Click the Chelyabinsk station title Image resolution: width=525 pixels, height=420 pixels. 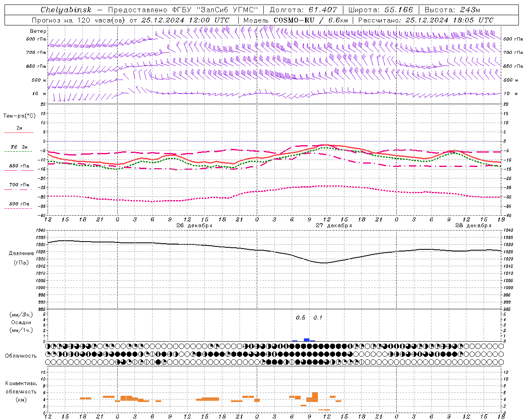[66, 10]
